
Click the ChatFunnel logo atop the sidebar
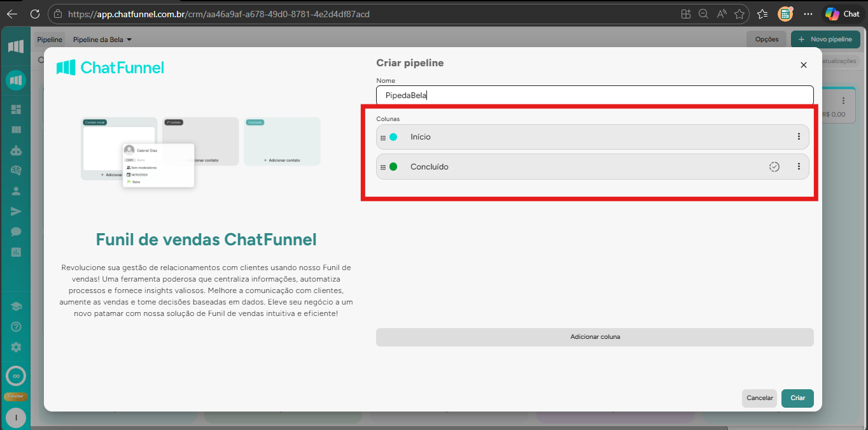coord(16,47)
